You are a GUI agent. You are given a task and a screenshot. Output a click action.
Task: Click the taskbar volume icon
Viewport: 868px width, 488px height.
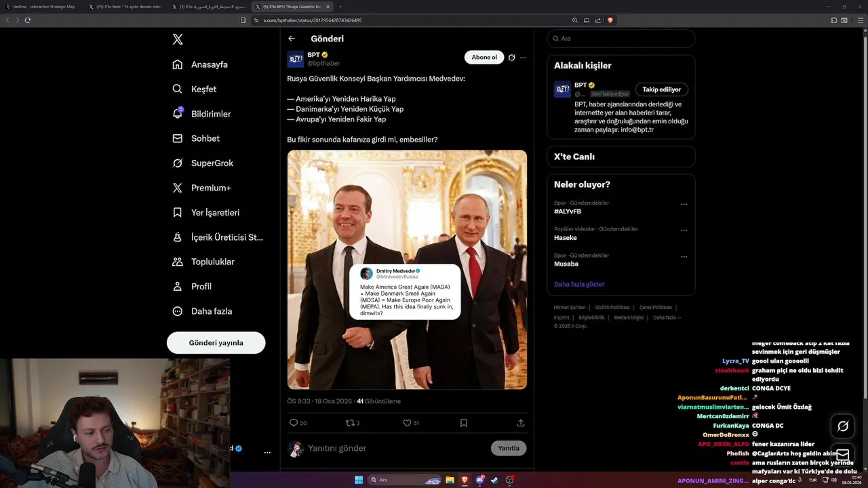pos(834,480)
